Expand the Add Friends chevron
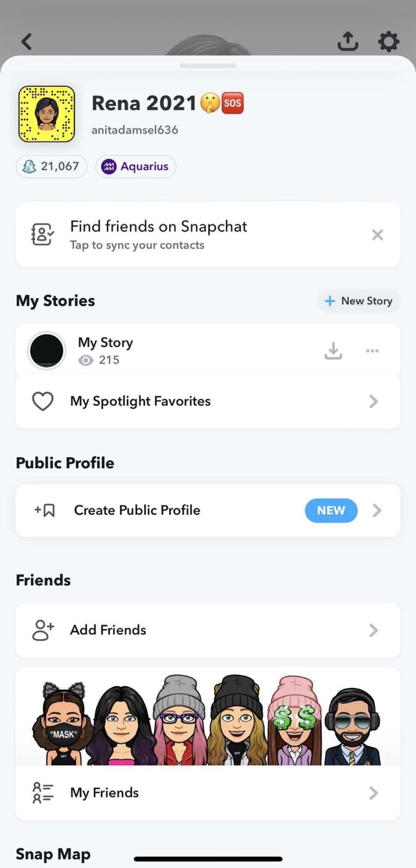This screenshot has width=416, height=868. coord(373,630)
